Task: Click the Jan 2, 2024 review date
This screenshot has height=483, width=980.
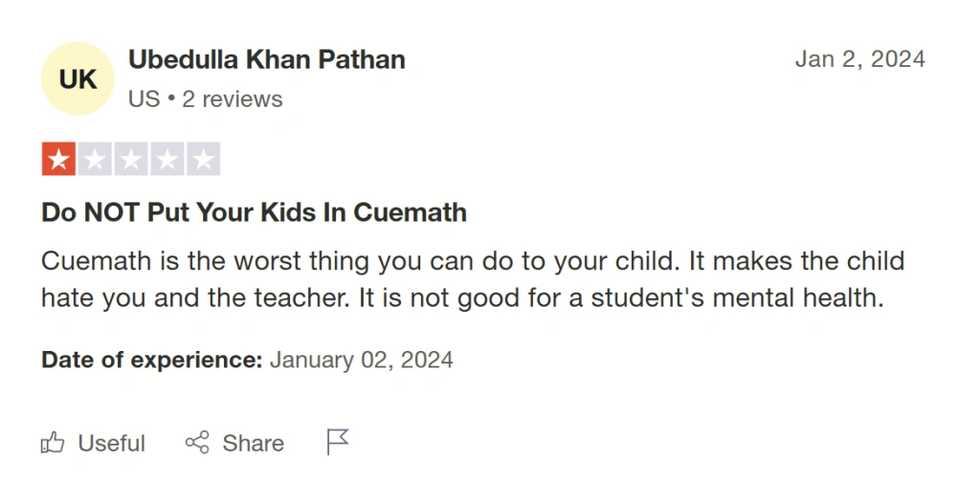Action: tap(859, 59)
